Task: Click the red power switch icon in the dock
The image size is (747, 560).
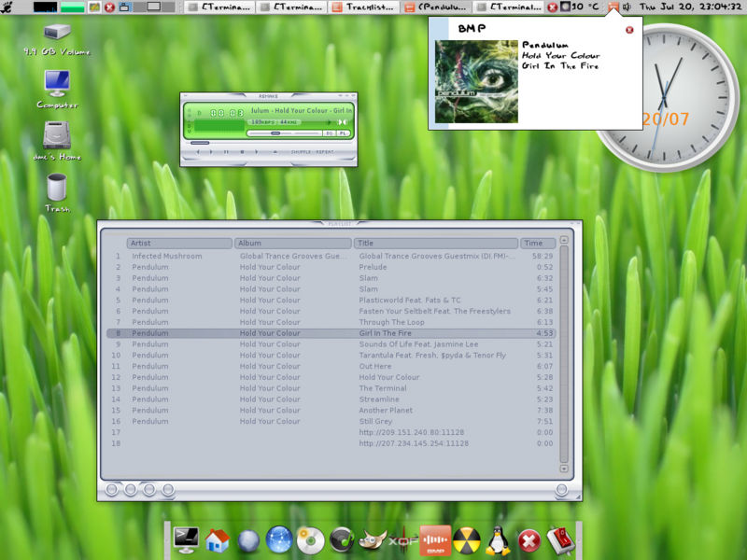Action: click(x=561, y=541)
